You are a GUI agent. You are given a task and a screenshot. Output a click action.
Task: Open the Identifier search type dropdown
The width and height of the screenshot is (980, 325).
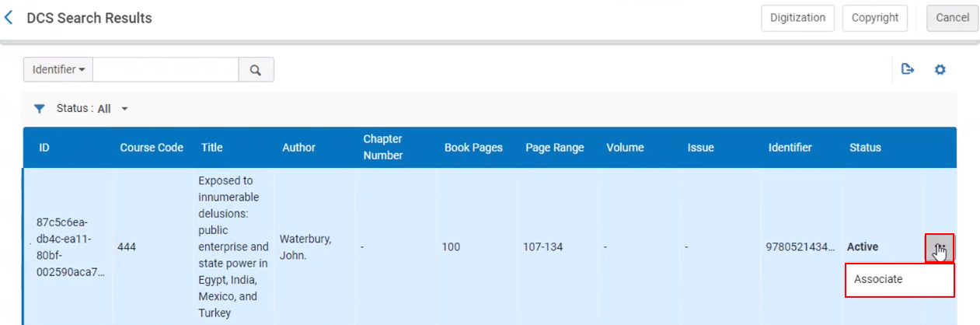click(58, 70)
